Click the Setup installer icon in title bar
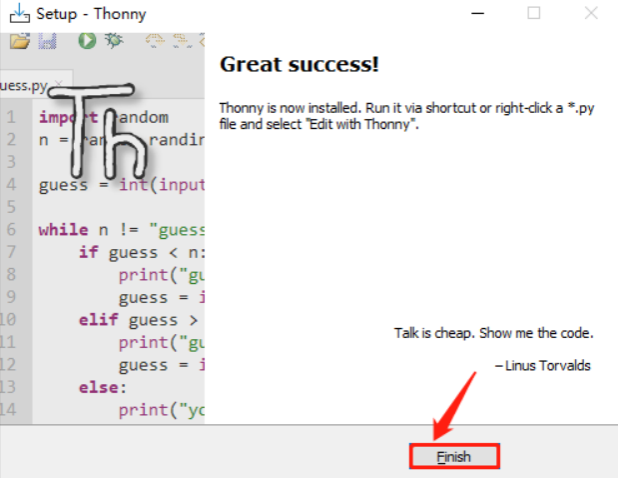The width and height of the screenshot is (618, 478). (x=18, y=13)
